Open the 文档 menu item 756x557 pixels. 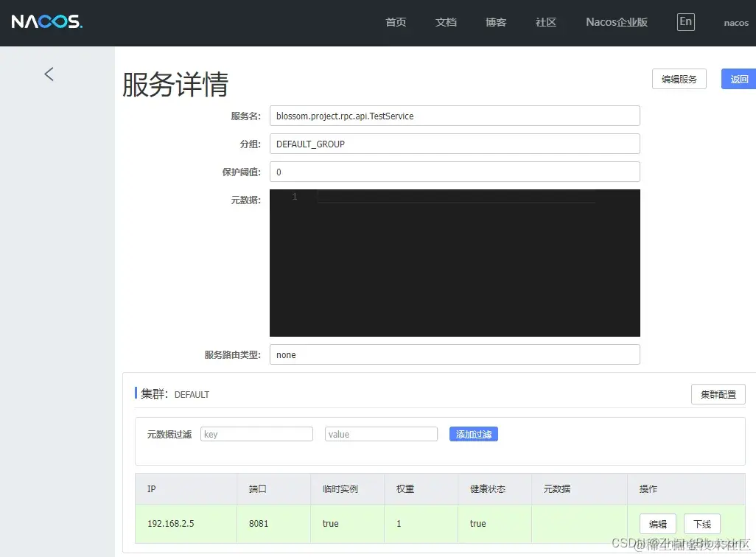(446, 22)
